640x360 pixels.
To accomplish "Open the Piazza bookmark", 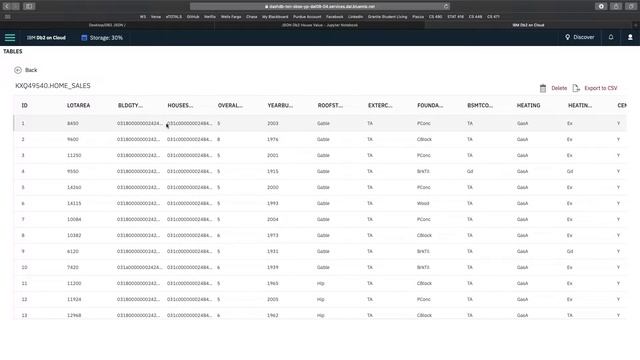I will pos(418,17).
